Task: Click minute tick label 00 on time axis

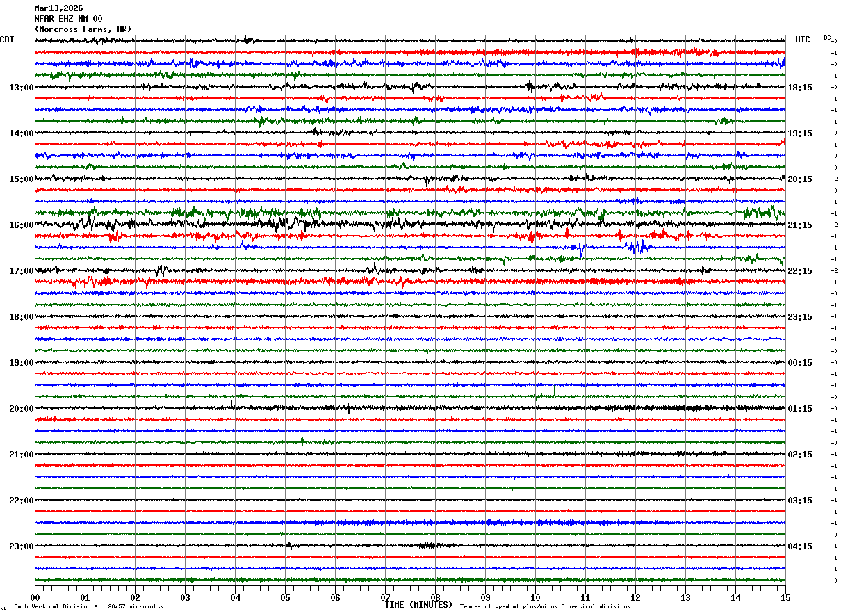Action: coord(35,597)
